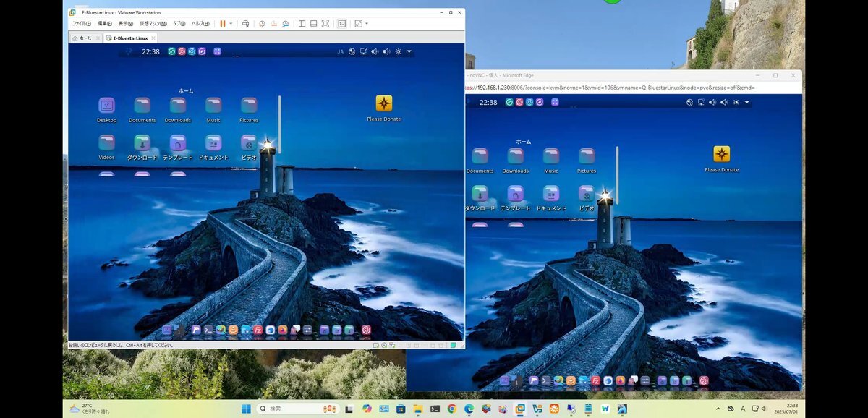Open the network display icon in VMware guest panel
Screen dimensions: 868x418
coord(363,51)
